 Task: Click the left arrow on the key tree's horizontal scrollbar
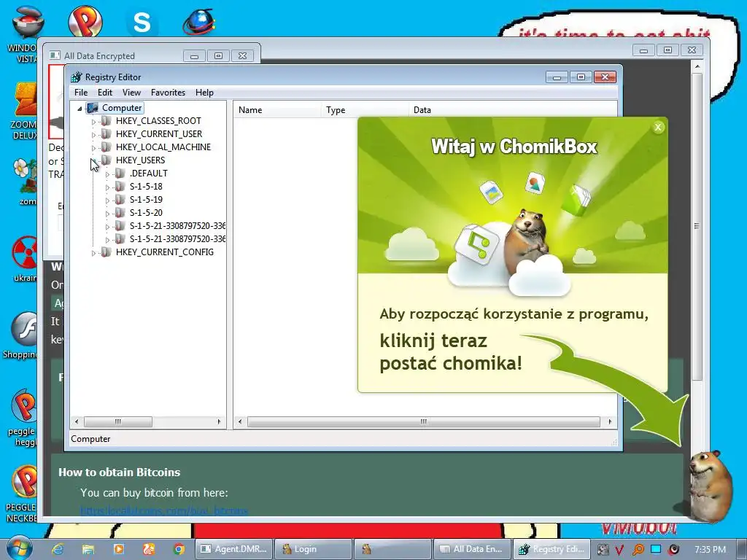(x=76, y=421)
